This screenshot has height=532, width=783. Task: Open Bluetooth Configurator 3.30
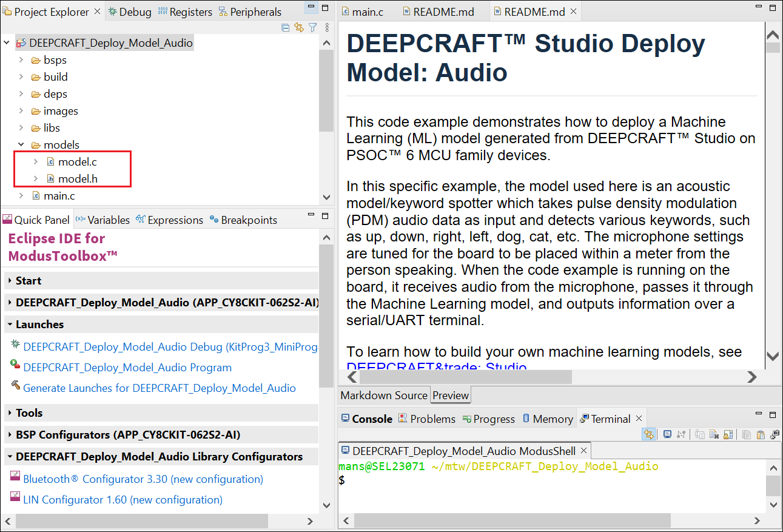(143, 479)
